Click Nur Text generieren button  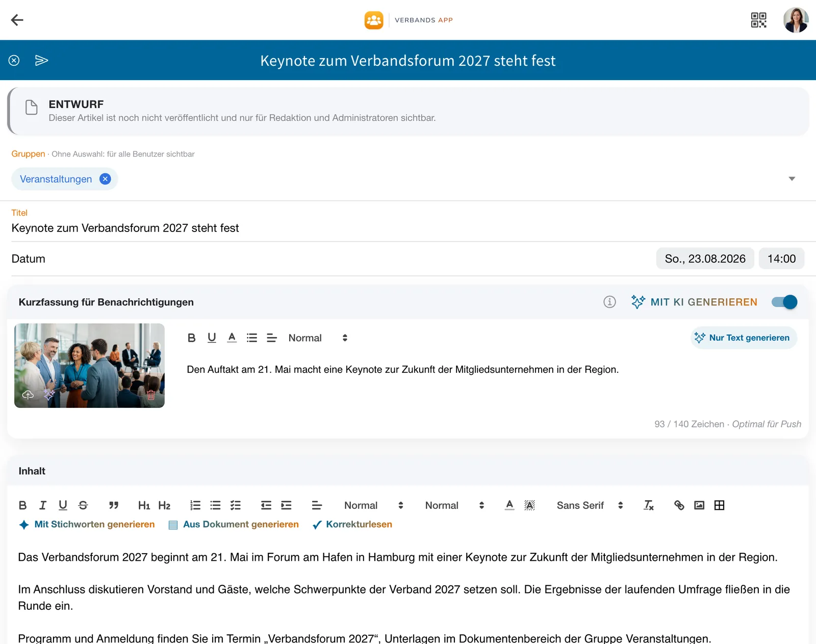coord(744,338)
